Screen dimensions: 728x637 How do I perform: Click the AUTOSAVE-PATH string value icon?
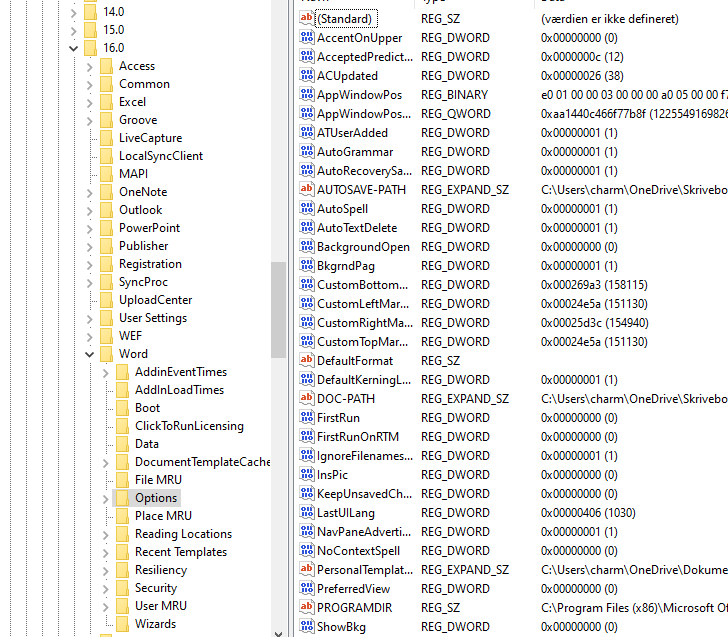pos(306,189)
